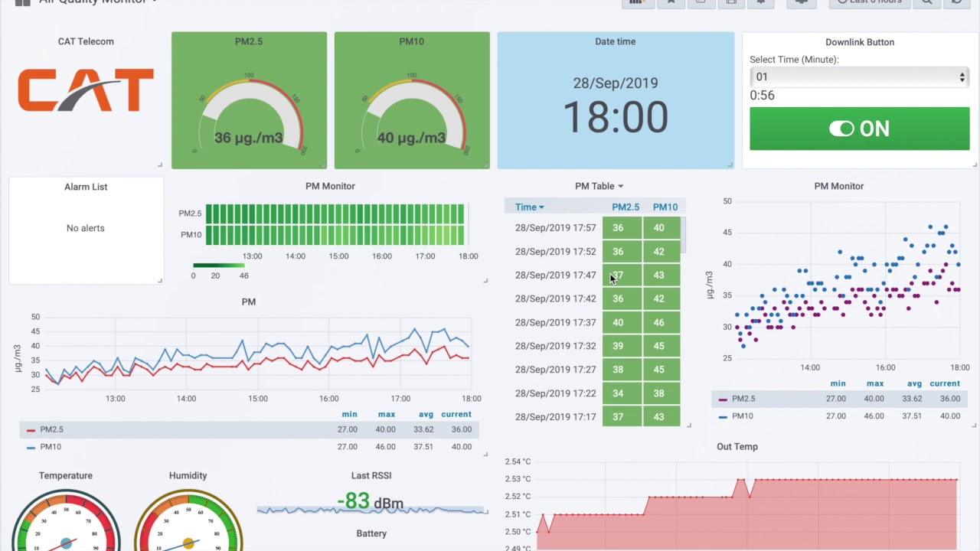This screenshot has height=551, width=980.
Task: Click the PM2.5 table column header
Action: (x=626, y=207)
